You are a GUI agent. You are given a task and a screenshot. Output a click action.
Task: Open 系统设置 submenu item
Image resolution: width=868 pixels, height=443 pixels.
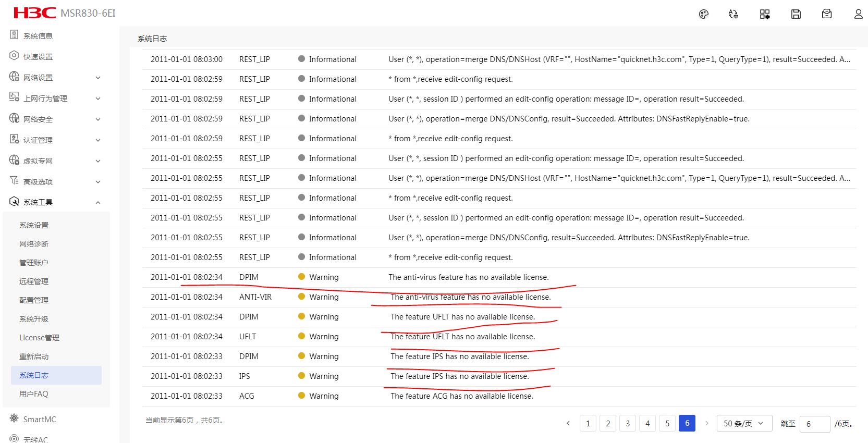(34, 225)
